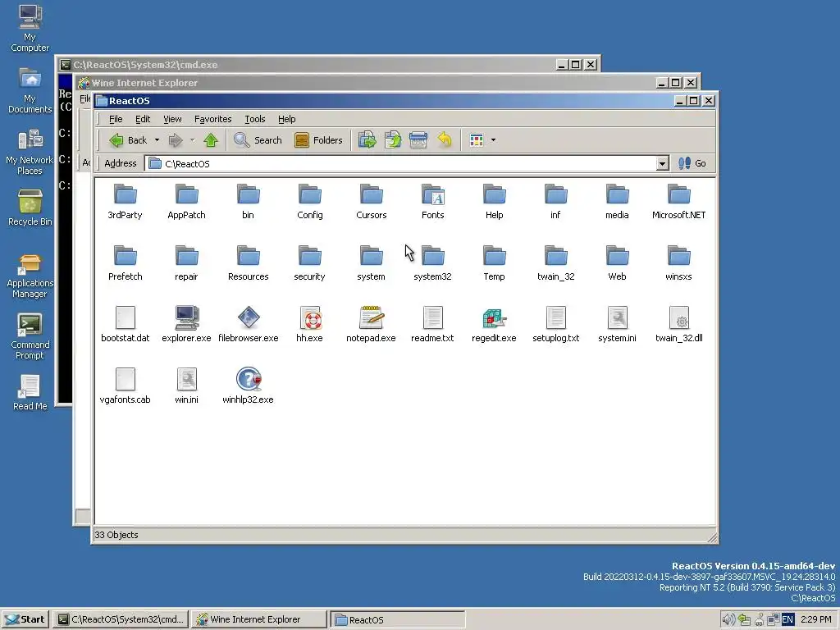Select the repair folder
This screenshot has width=840, height=630.
pyautogui.click(x=186, y=262)
